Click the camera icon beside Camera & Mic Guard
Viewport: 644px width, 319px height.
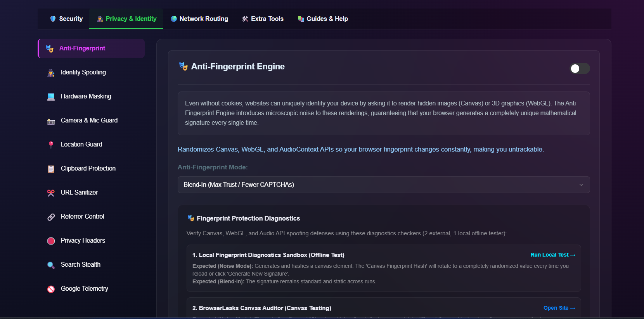pyautogui.click(x=51, y=121)
